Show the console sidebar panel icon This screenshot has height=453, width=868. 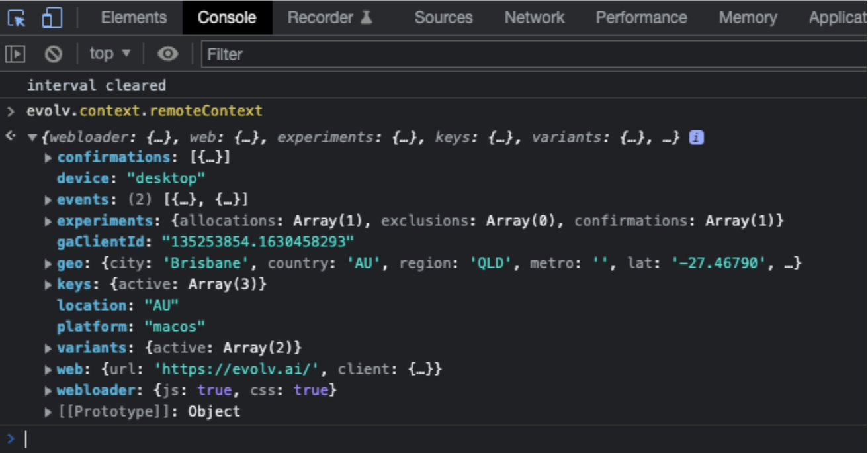click(15, 54)
